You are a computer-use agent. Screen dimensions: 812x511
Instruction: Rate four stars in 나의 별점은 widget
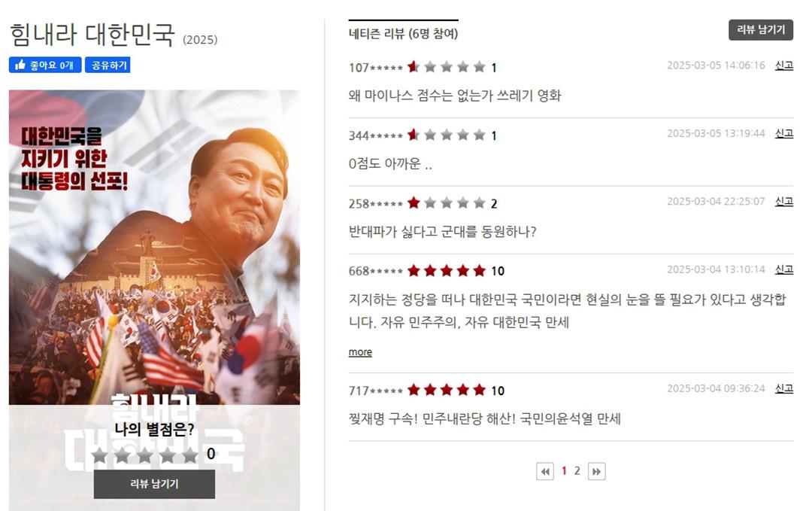[x=168, y=455]
